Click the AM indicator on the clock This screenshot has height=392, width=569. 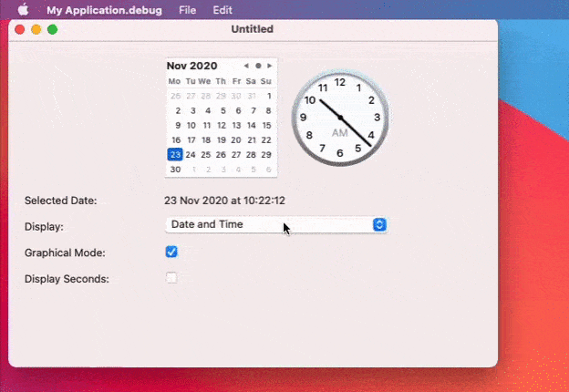pos(340,133)
